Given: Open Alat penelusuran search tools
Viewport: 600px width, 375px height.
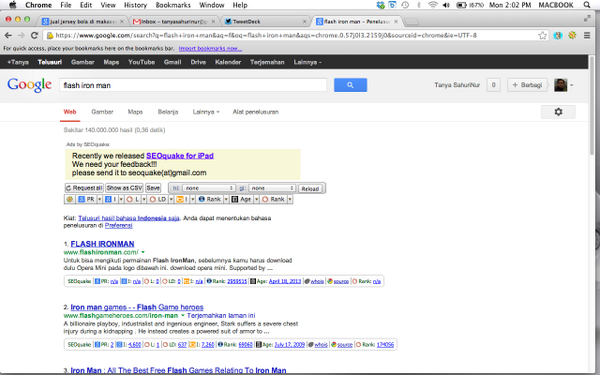Looking at the screenshot, I should click(x=256, y=112).
